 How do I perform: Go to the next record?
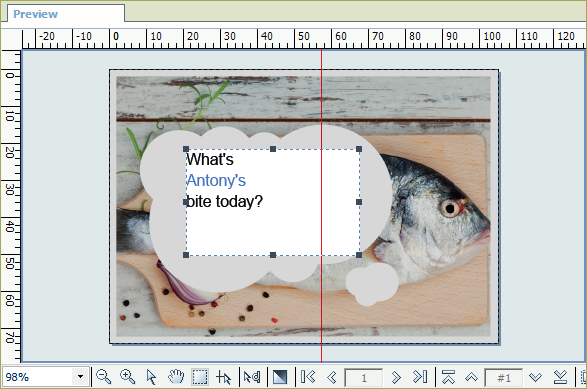pyautogui.click(x=536, y=377)
